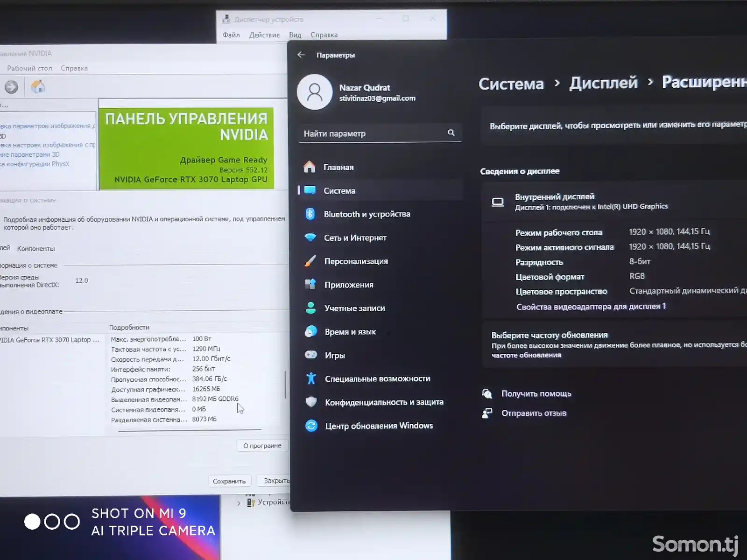
Task: Click the Разрядность 8-бит value
Action: 640,261
